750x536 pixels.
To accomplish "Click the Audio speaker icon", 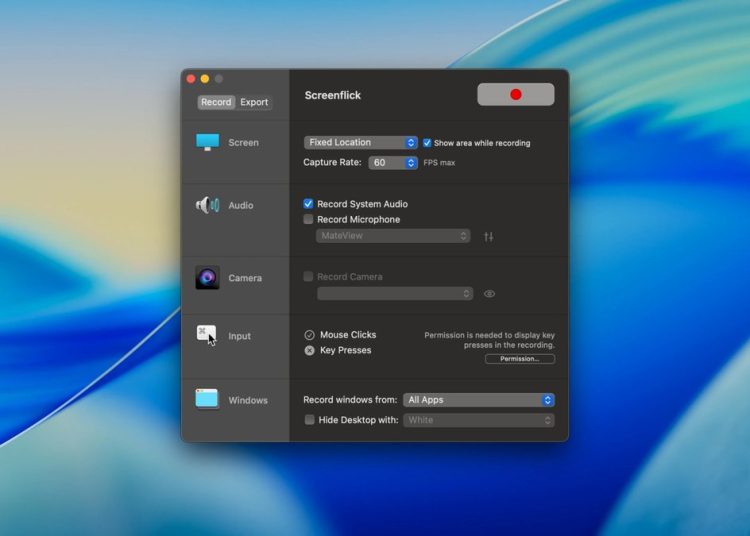I will [x=207, y=205].
